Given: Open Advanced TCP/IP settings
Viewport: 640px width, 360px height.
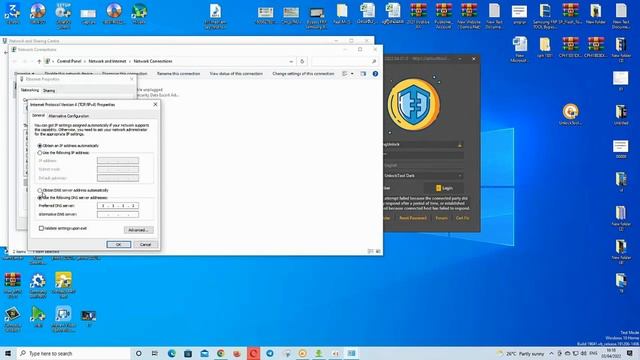Looking at the screenshot, I should click(x=138, y=230).
